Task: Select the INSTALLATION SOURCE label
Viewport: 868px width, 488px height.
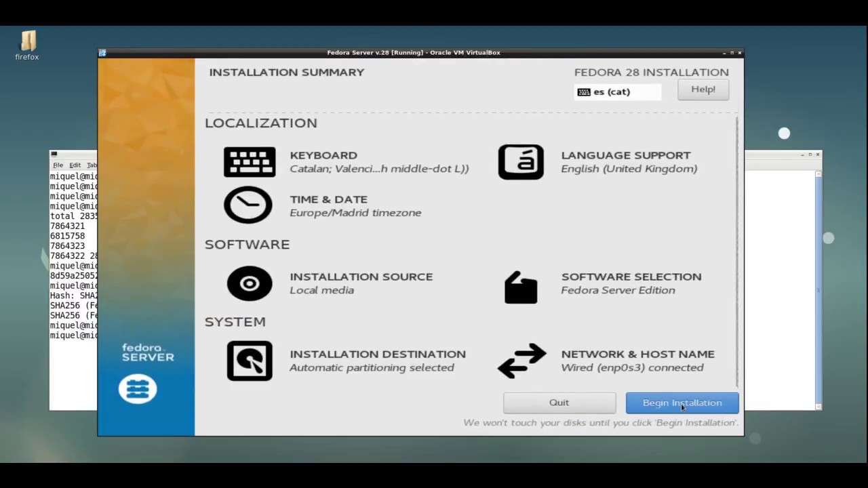Action: pyautogui.click(x=361, y=277)
